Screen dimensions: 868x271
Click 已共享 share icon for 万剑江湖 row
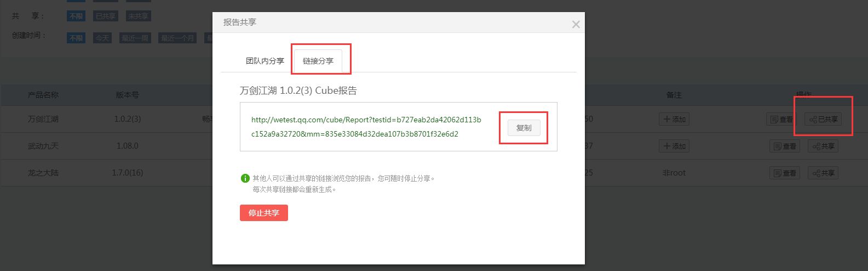click(x=823, y=119)
